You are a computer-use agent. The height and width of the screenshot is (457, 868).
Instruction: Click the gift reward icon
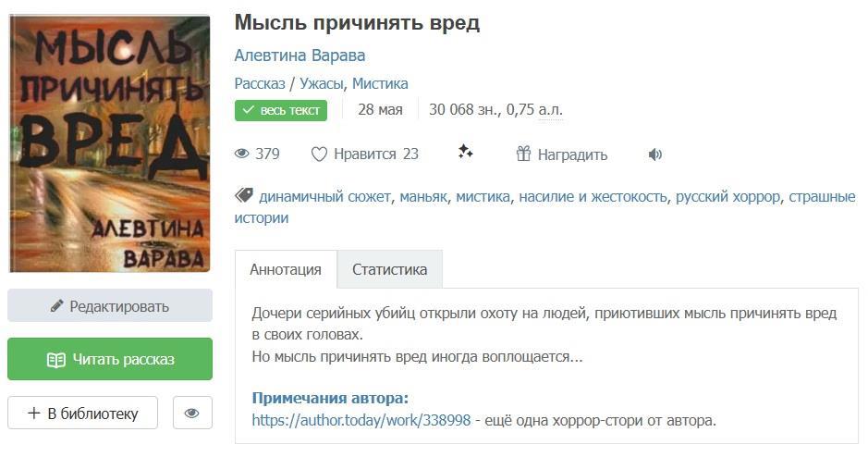coord(523,154)
